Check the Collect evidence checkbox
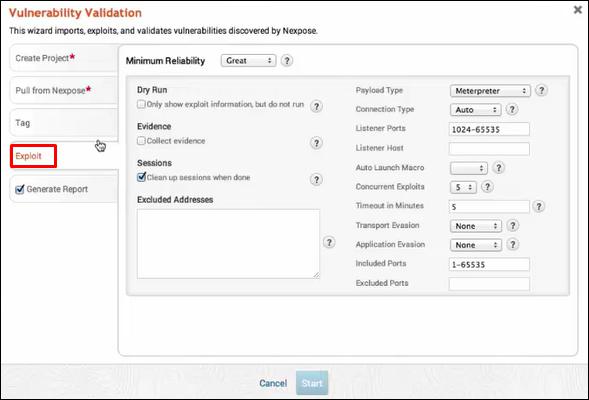 141,141
